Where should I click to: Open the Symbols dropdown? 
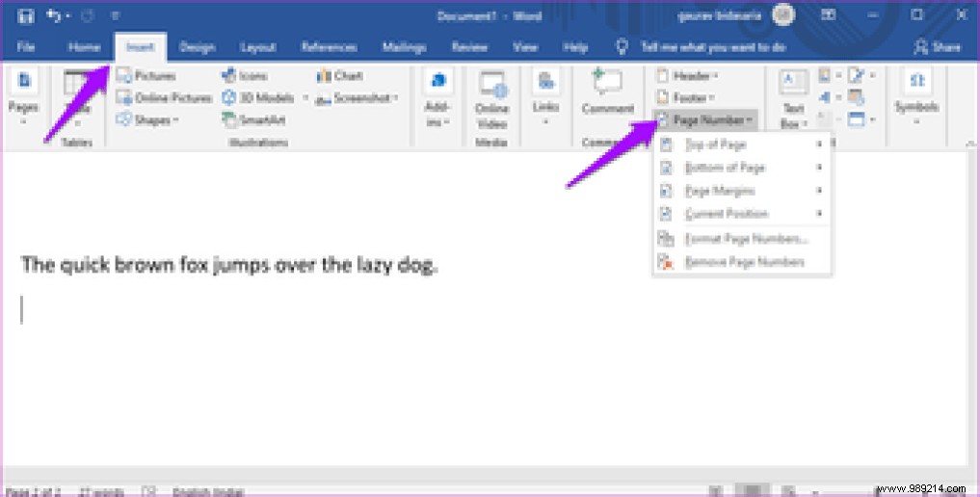coord(916,96)
